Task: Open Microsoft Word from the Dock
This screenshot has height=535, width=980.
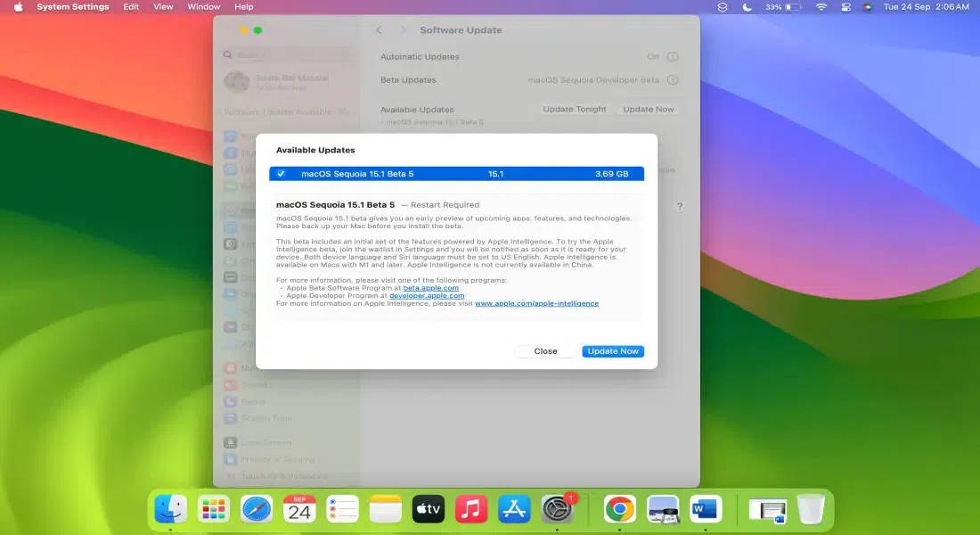Action: (706, 509)
